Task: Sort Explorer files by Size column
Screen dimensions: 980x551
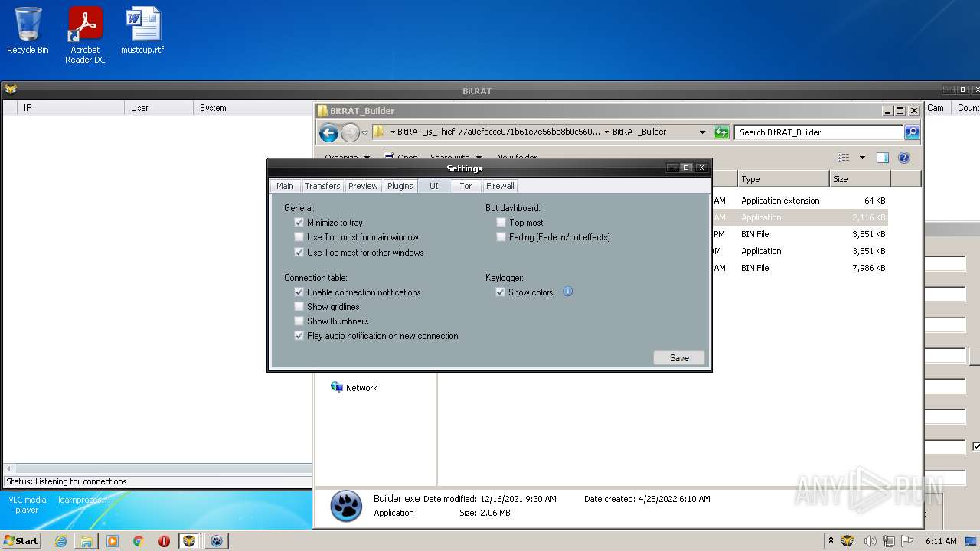Action: click(860, 179)
